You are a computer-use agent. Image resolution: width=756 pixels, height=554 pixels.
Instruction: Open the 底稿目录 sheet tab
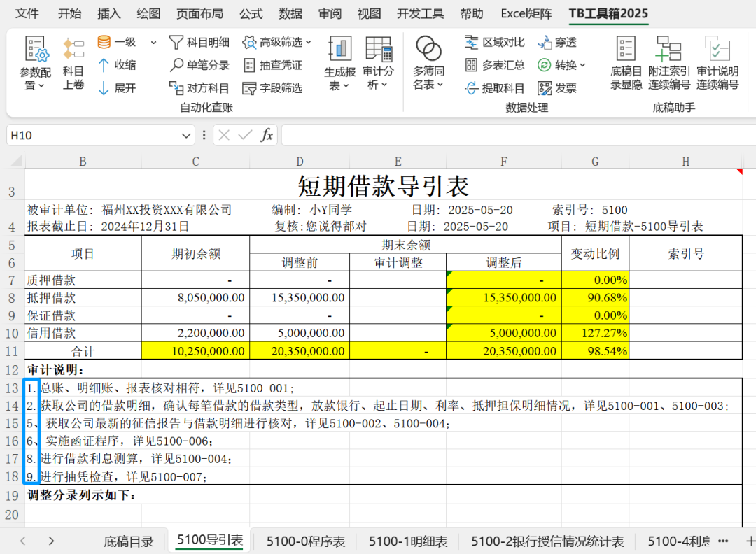[x=129, y=541]
